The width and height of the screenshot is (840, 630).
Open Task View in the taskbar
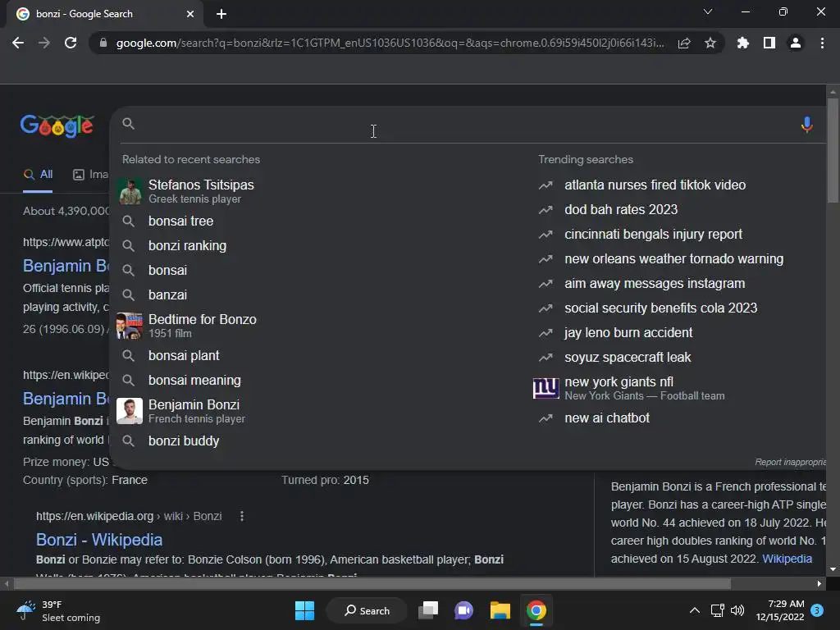[x=428, y=610]
